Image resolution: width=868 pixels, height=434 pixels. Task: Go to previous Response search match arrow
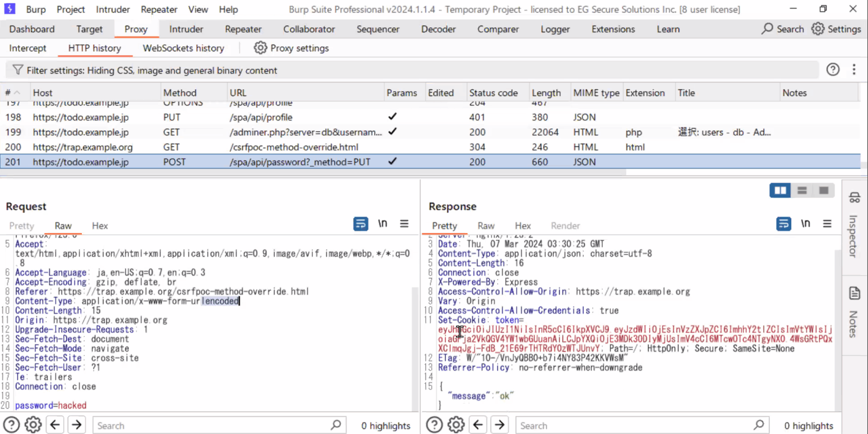coord(478,425)
